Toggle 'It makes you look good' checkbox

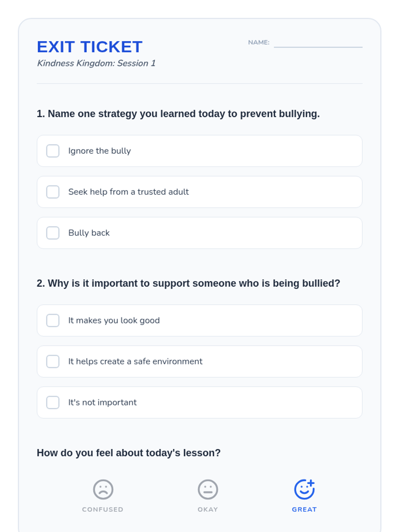pyautogui.click(x=53, y=321)
